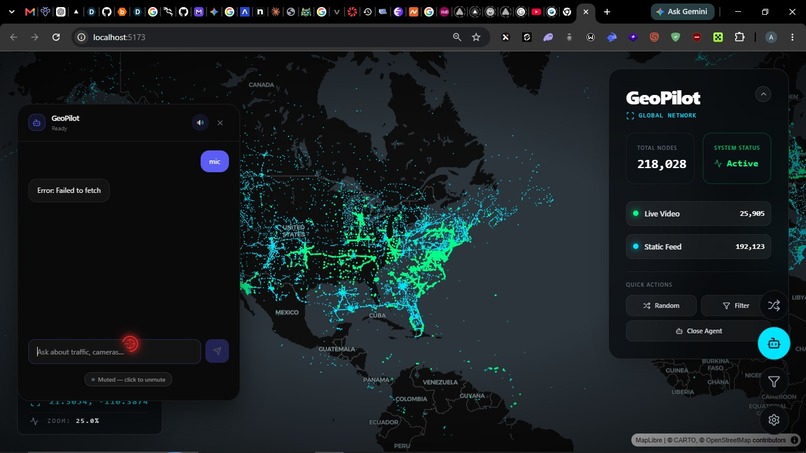This screenshot has width=806, height=453.
Task: Reload the page with the refresh button
Action: [56, 37]
